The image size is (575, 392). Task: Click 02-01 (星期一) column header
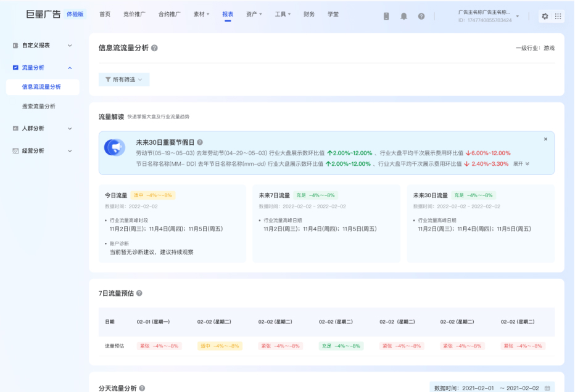(x=153, y=322)
